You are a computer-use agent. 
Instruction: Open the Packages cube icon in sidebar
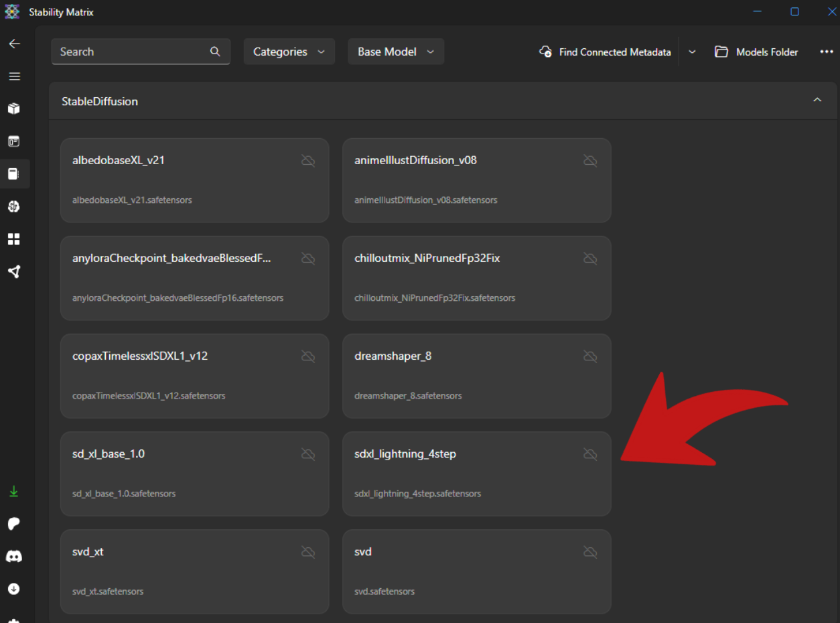click(x=14, y=109)
